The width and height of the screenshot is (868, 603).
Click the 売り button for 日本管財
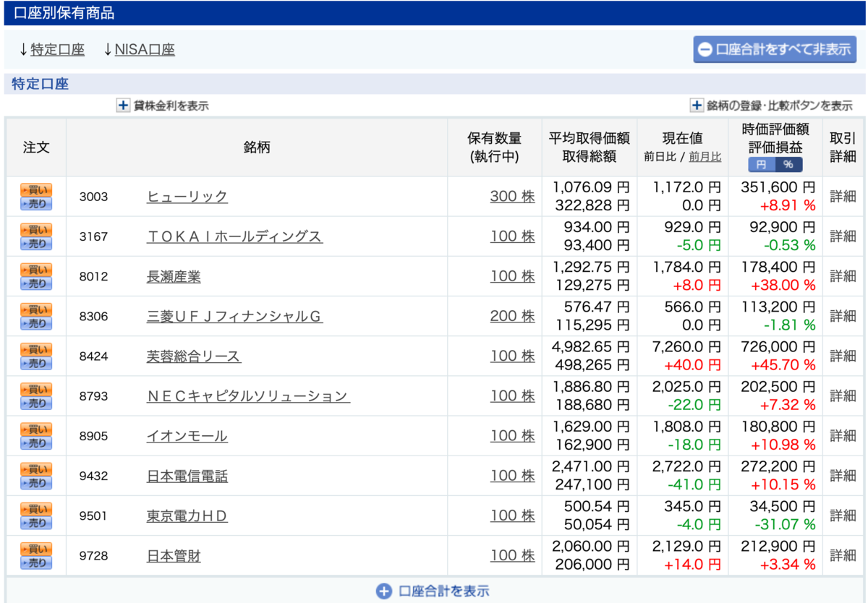[35, 563]
